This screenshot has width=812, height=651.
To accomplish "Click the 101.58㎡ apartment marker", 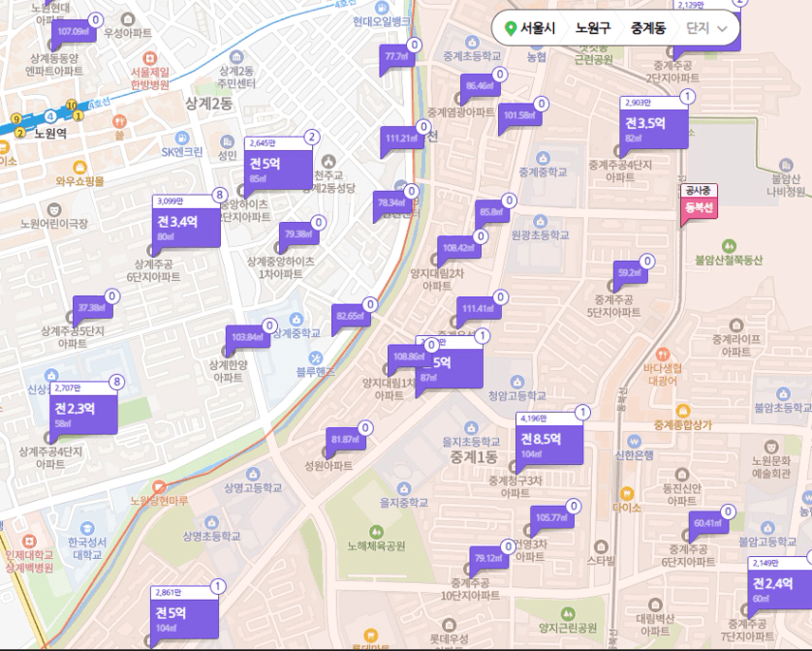I will (x=518, y=116).
